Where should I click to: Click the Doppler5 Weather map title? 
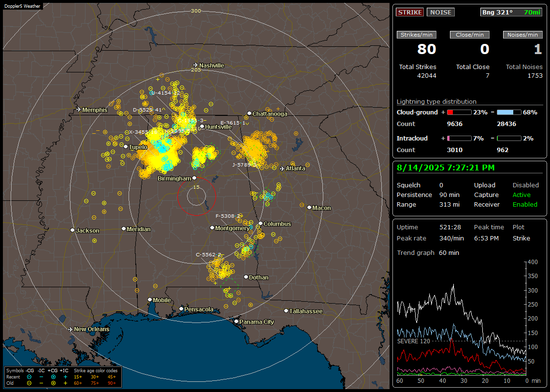(x=22, y=6)
